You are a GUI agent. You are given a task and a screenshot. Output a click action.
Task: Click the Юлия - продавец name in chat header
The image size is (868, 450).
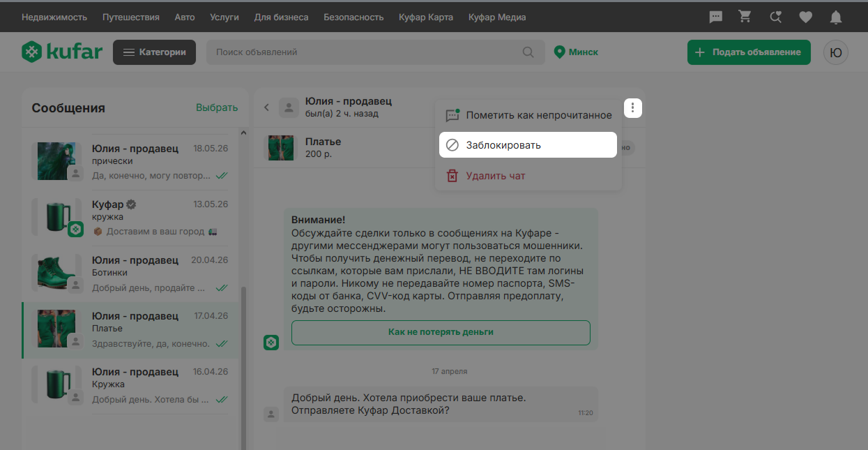point(349,102)
